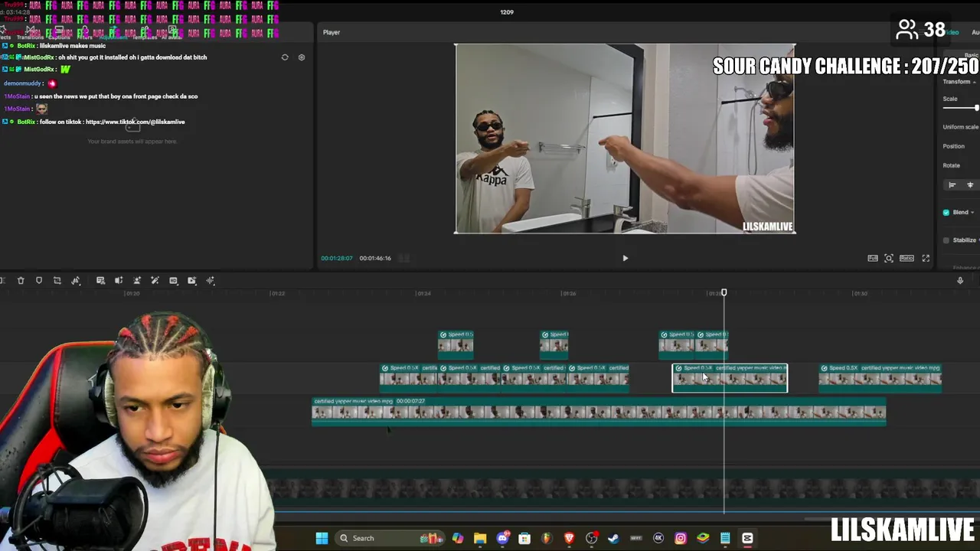
Task: Select the rightmost Speed 0.5X clip on the middle track
Action: pos(880,378)
